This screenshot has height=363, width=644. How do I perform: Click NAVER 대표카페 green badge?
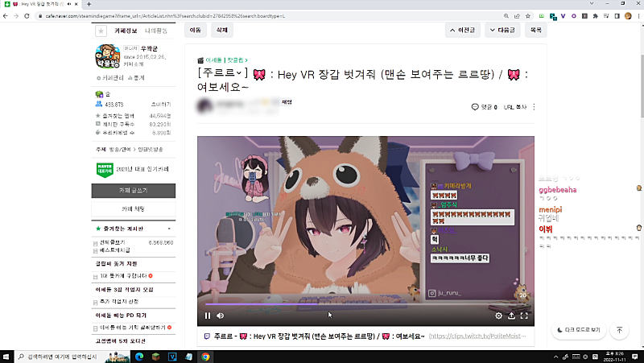pyautogui.click(x=105, y=169)
